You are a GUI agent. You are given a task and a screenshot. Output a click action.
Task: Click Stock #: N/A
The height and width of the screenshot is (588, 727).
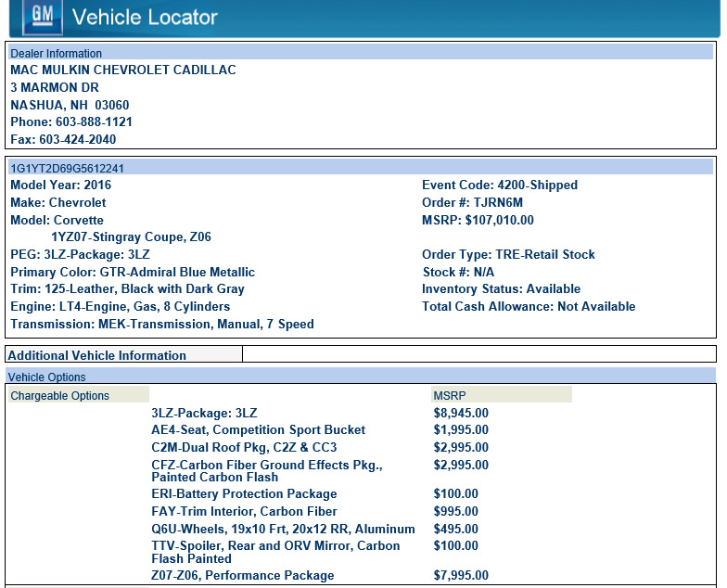(x=458, y=273)
